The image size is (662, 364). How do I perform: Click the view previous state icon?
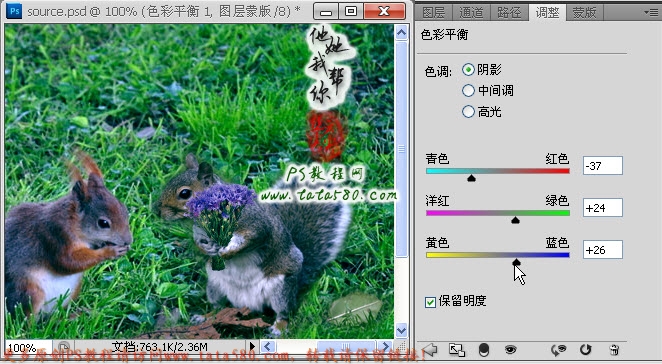559,350
